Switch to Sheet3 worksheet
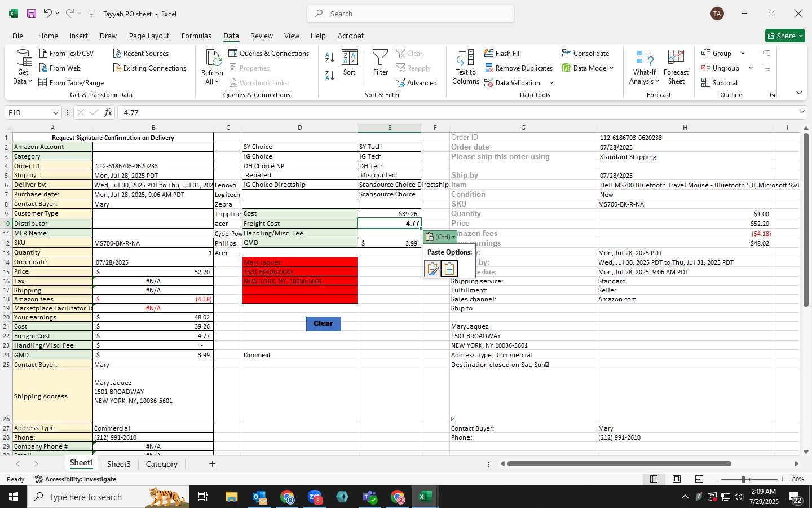 coord(119,464)
